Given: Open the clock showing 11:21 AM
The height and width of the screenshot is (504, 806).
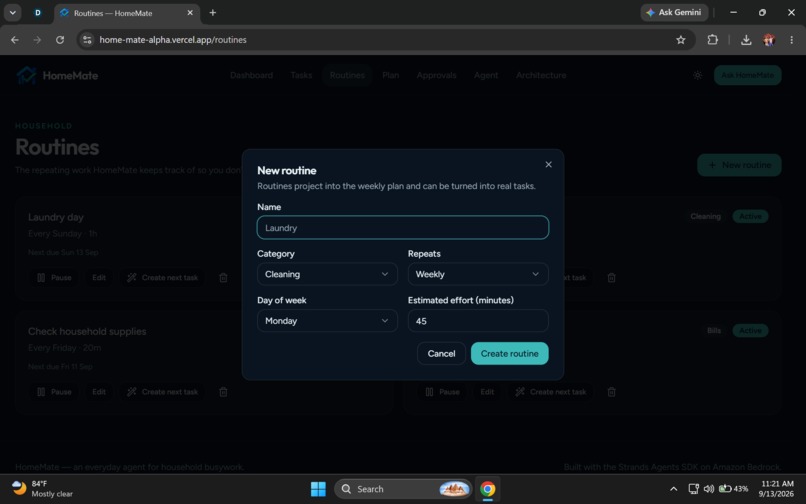Looking at the screenshot, I should (776, 489).
